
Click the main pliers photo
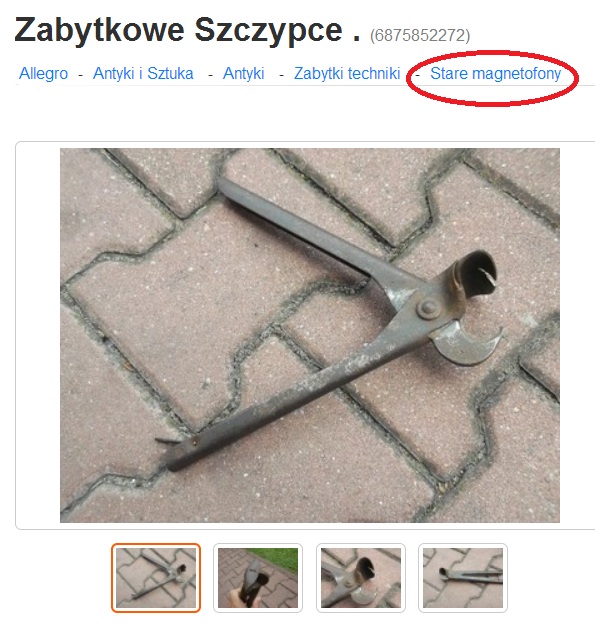[x=310, y=335]
